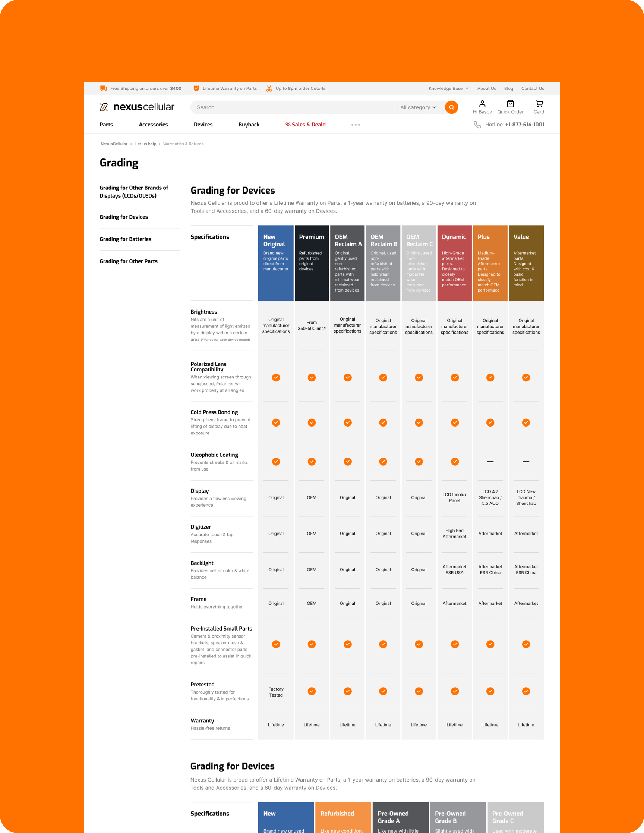
Task: Click the Nexus Cellular logo
Action: pos(137,107)
